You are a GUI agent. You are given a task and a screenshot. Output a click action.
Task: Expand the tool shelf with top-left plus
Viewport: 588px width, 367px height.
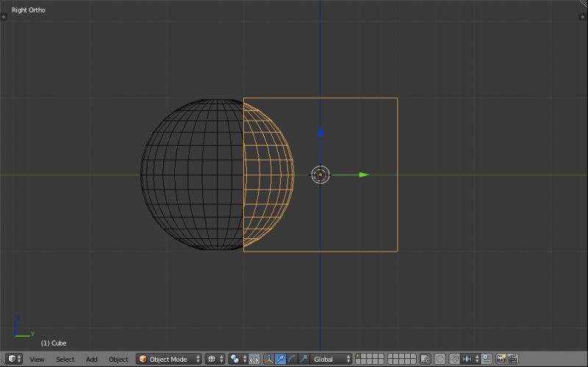coord(4,17)
